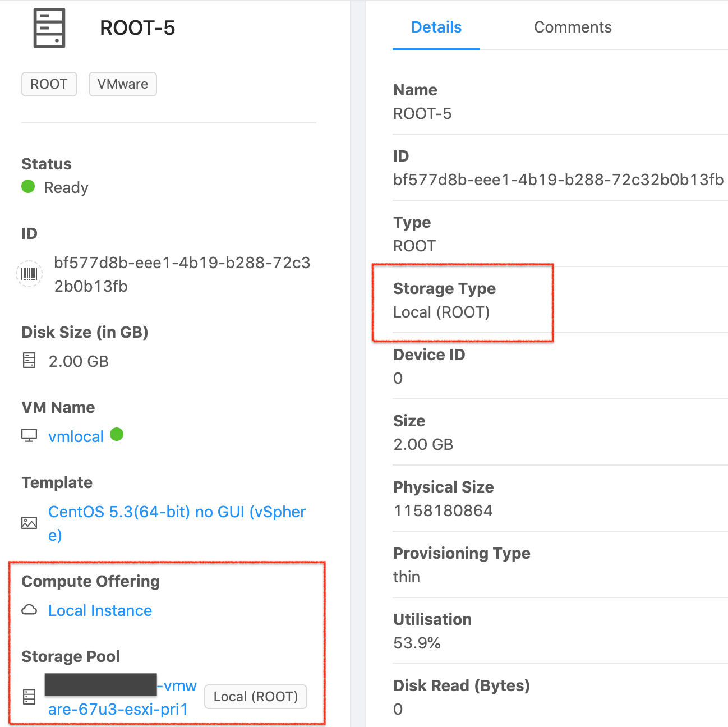Click the template image icon under Template

pos(29,523)
